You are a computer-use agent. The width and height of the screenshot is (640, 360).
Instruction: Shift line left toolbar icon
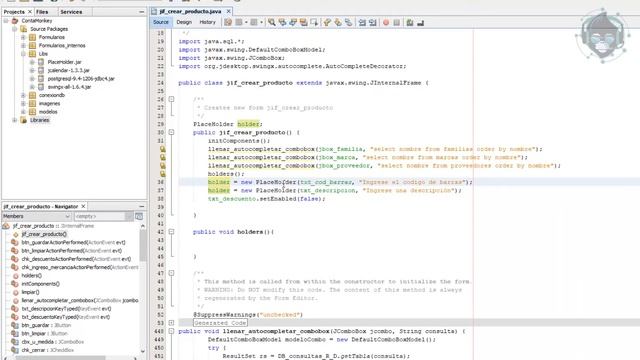[x=362, y=22]
